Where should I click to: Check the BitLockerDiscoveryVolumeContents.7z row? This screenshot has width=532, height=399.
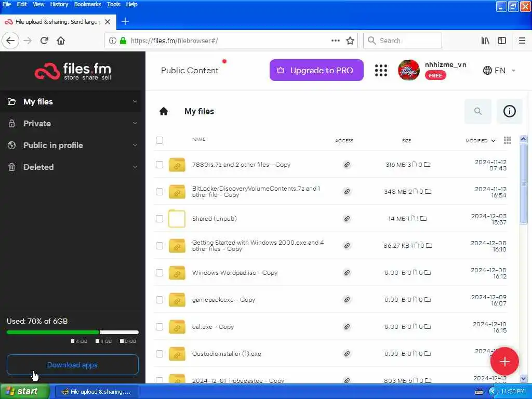(159, 192)
